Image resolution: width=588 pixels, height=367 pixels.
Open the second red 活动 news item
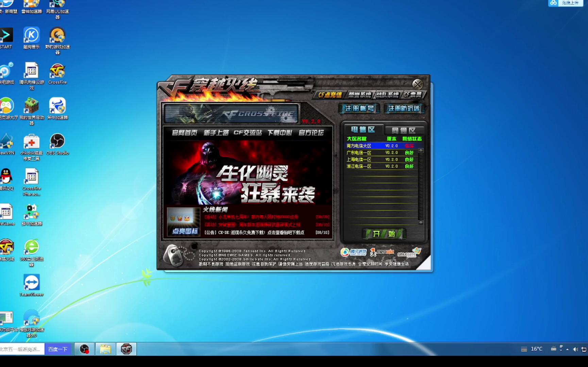tap(267, 225)
